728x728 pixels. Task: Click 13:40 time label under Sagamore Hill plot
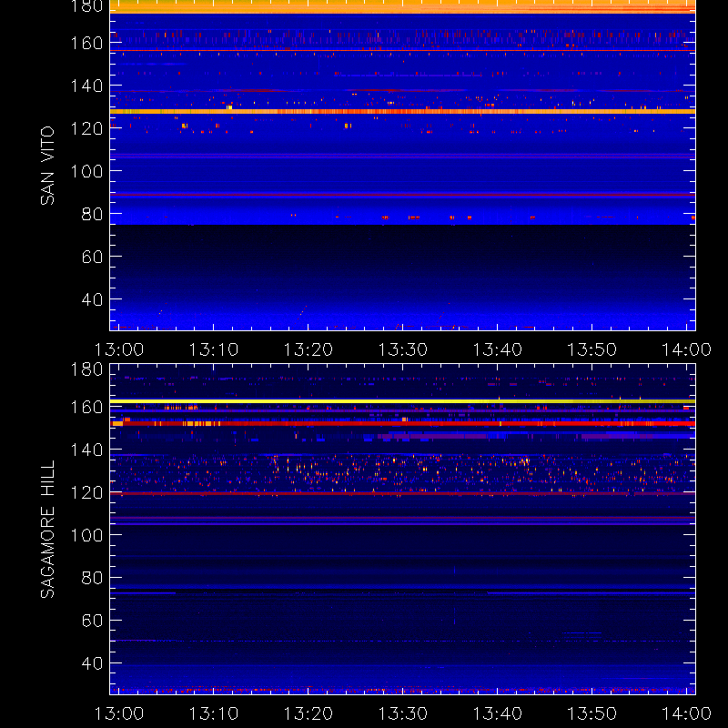[498, 713]
